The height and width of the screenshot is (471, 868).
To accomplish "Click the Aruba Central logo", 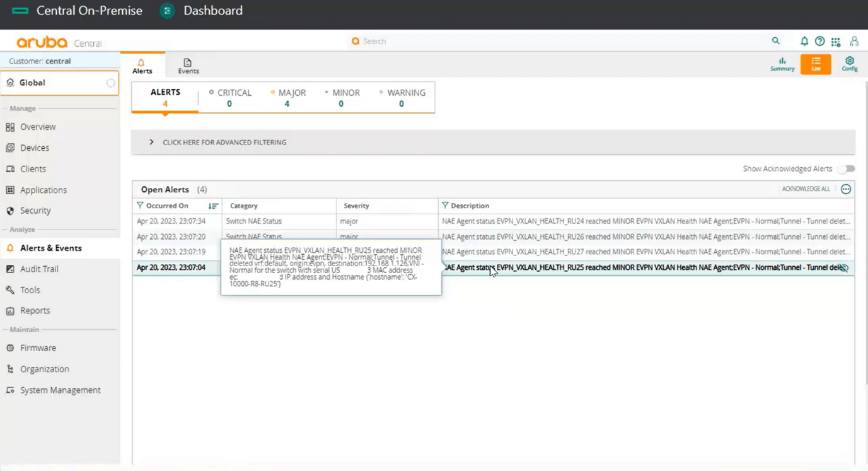I will (59, 42).
